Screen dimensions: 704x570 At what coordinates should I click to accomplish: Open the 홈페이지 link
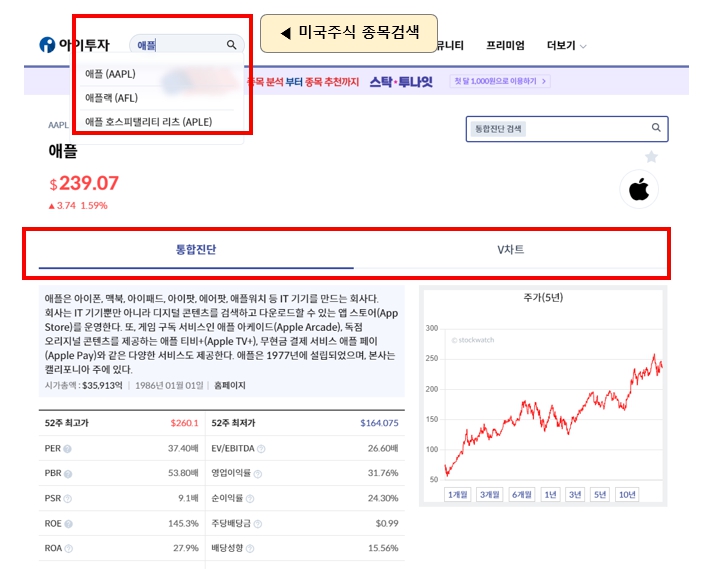pos(229,386)
